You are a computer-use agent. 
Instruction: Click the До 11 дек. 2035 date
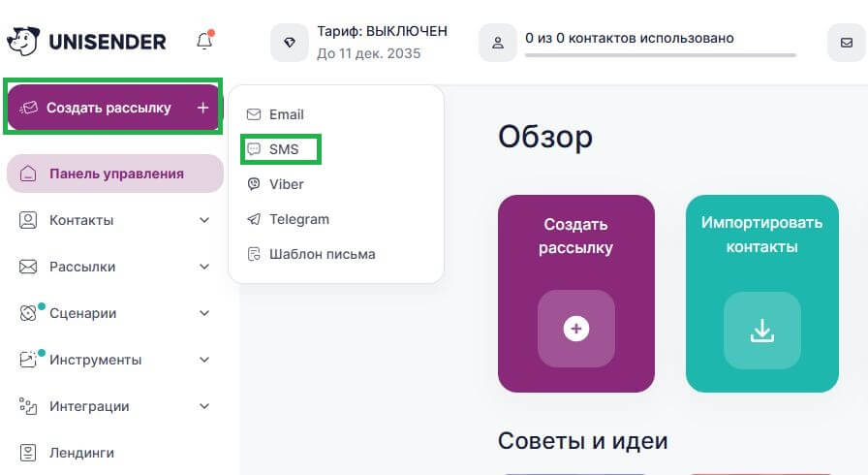coord(369,53)
